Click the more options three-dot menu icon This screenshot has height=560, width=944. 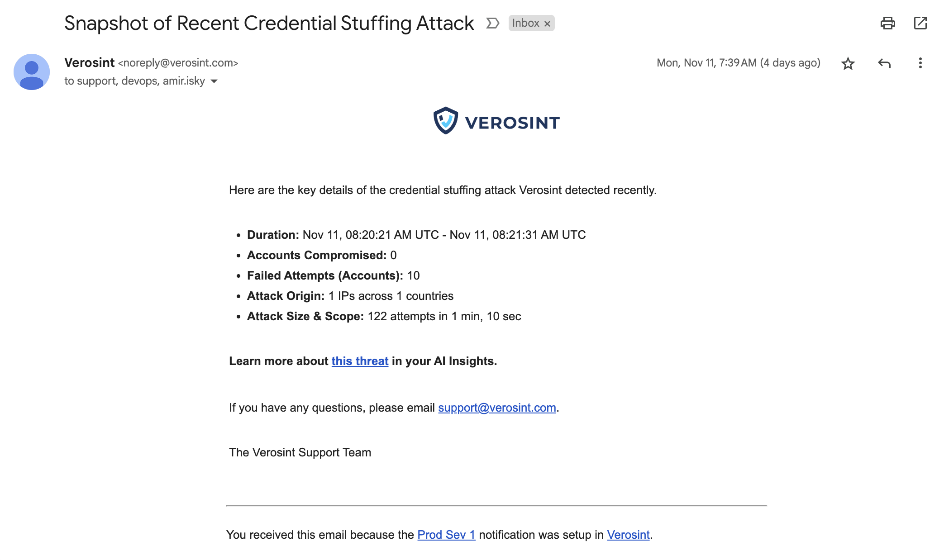click(920, 63)
